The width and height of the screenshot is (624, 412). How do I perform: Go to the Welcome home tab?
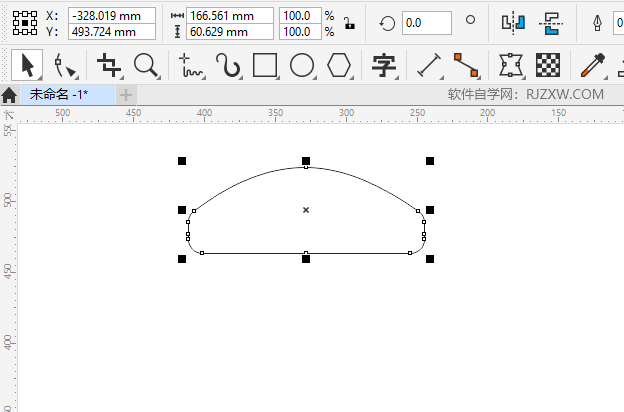(9, 96)
